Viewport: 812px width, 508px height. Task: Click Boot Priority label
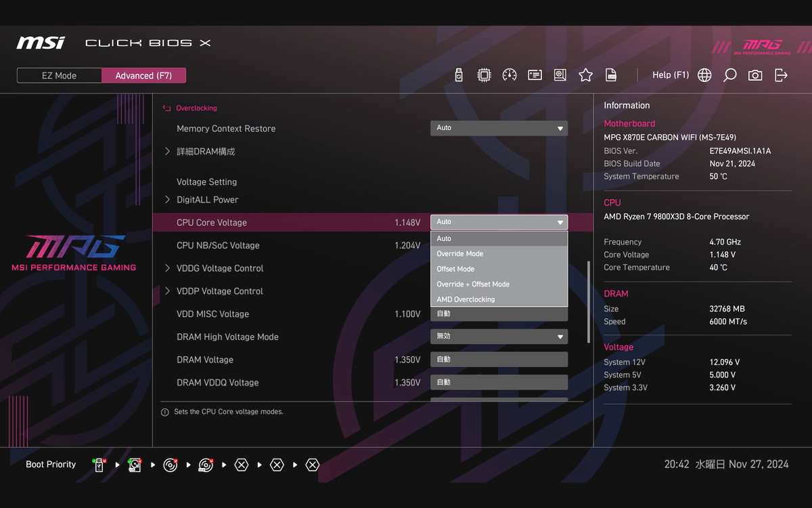click(x=51, y=465)
